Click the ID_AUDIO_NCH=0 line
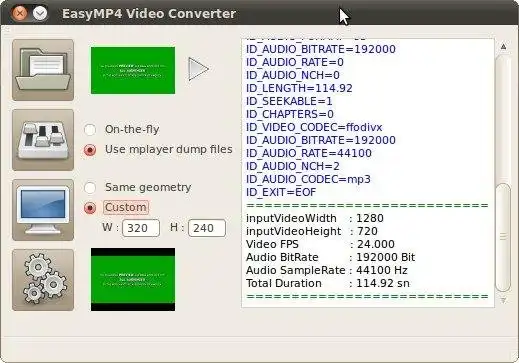The width and height of the screenshot is (519, 363). point(293,75)
